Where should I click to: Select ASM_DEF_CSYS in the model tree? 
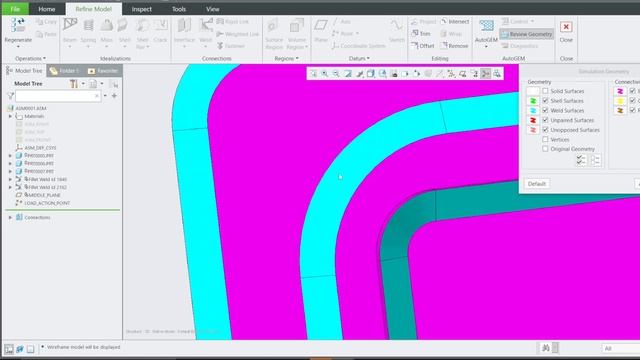click(x=40, y=148)
